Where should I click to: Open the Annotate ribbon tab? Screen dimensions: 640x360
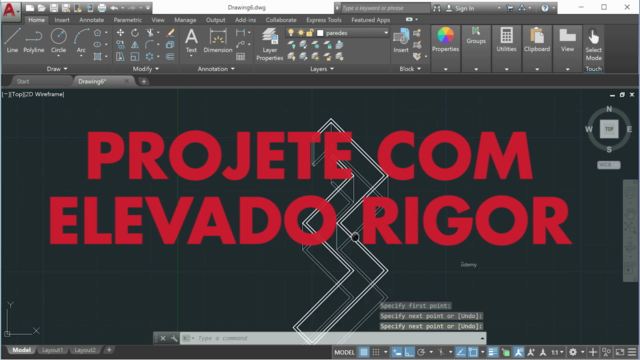[91, 20]
